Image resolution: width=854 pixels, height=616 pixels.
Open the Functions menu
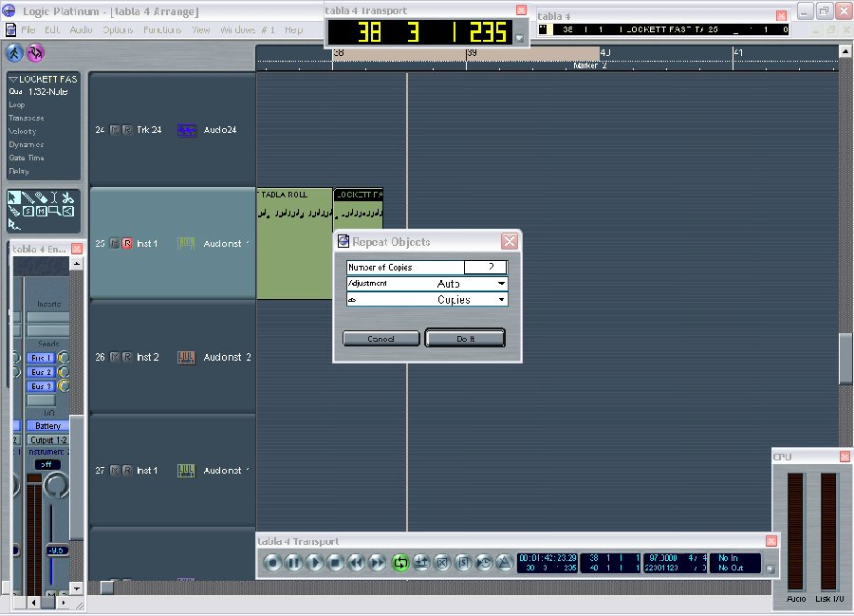(162, 30)
